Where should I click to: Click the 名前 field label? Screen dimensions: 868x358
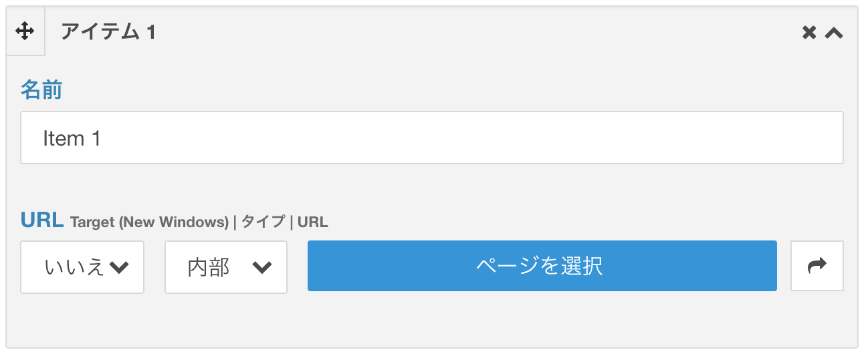[x=41, y=89]
